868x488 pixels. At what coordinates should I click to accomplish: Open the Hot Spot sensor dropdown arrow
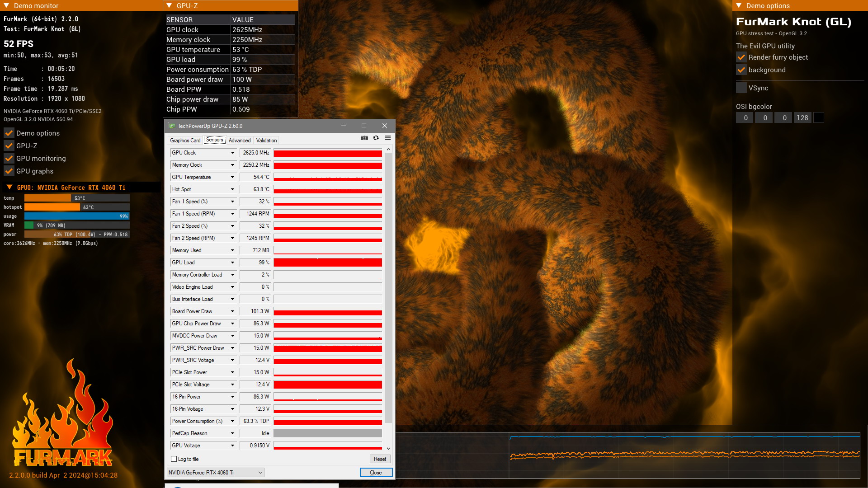pos(232,189)
